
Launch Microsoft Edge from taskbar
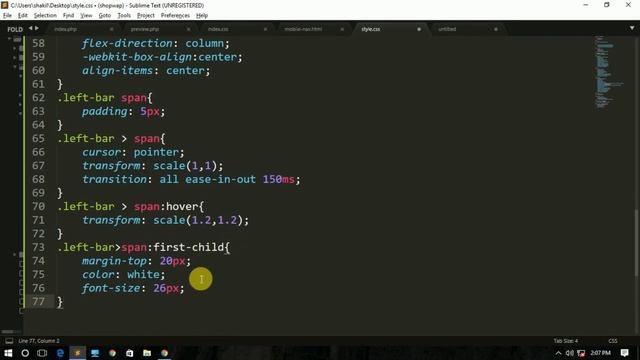pos(60,353)
